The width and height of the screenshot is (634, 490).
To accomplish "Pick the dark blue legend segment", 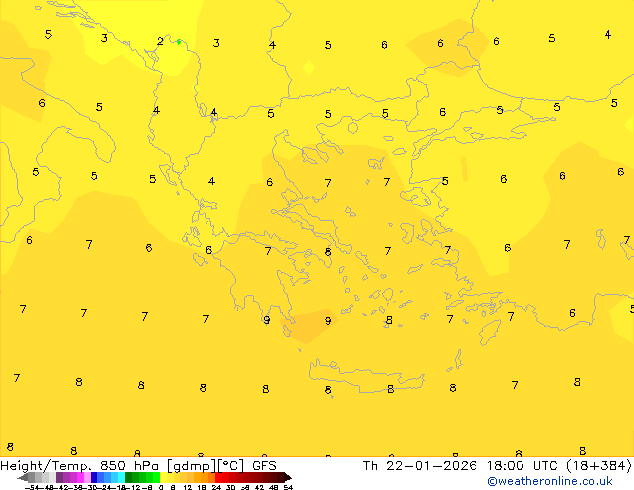I will [94, 477].
